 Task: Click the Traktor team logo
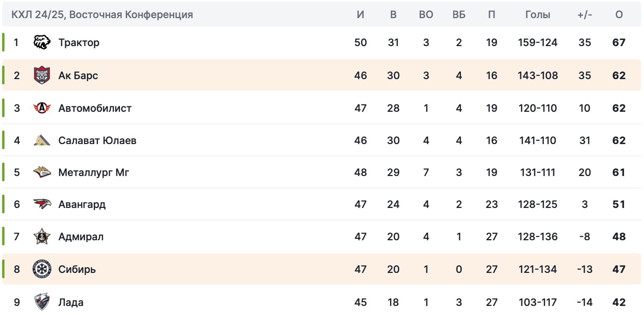42,42
